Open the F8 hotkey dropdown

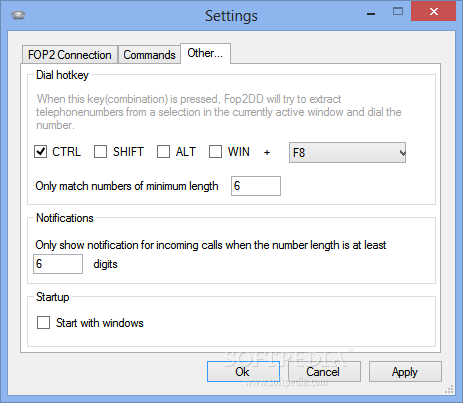click(347, 153)
